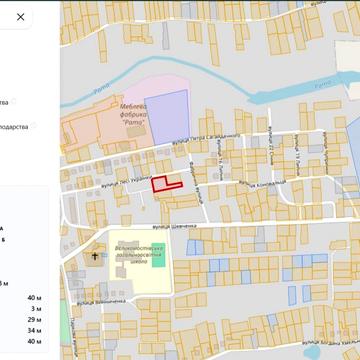Click the Великомостівська загальноосвітня школа label
This screenshot has height=360, width=360.
click(139, 255)
